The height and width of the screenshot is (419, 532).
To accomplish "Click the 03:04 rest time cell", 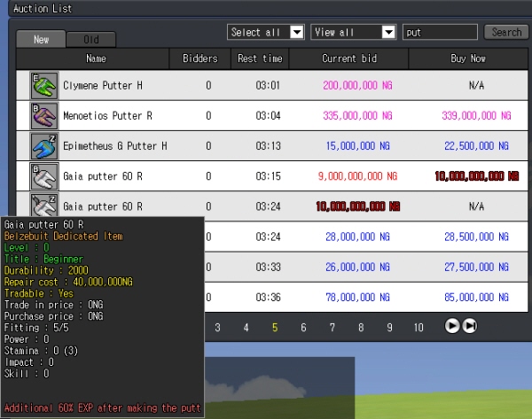I will click(x=268, y=115).
